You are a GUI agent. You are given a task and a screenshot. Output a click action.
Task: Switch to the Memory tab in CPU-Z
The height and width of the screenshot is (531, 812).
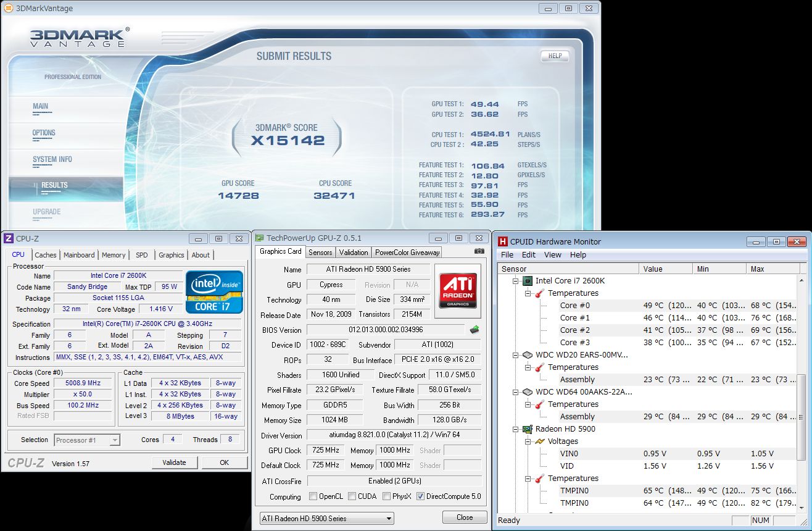point(114,255)
